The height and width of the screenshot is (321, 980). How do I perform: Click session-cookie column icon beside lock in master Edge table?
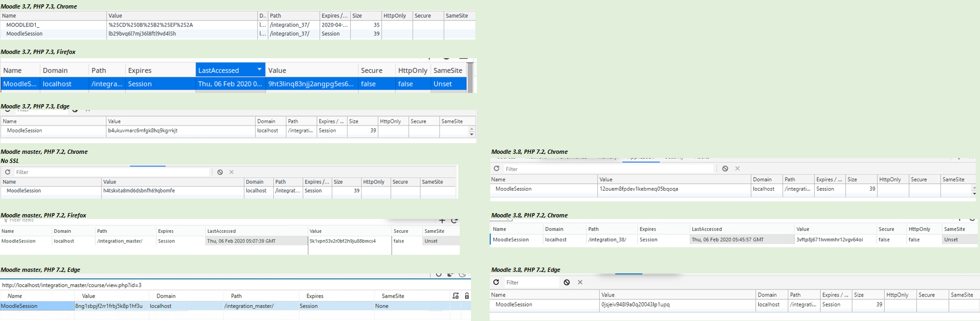456,295
